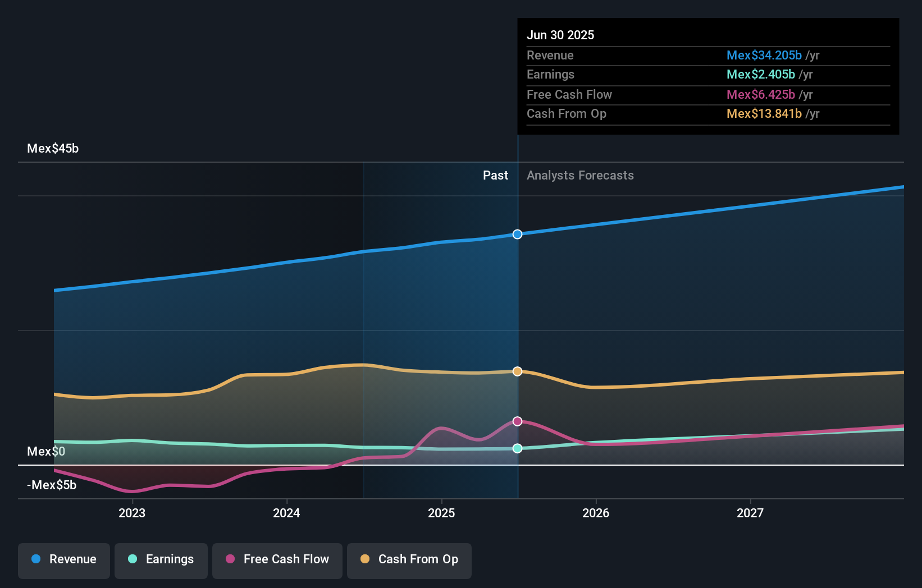This screenshot has height=588, width=922.
Task: Click the orange Cash From Op legend dot
Action: (366, 559)
